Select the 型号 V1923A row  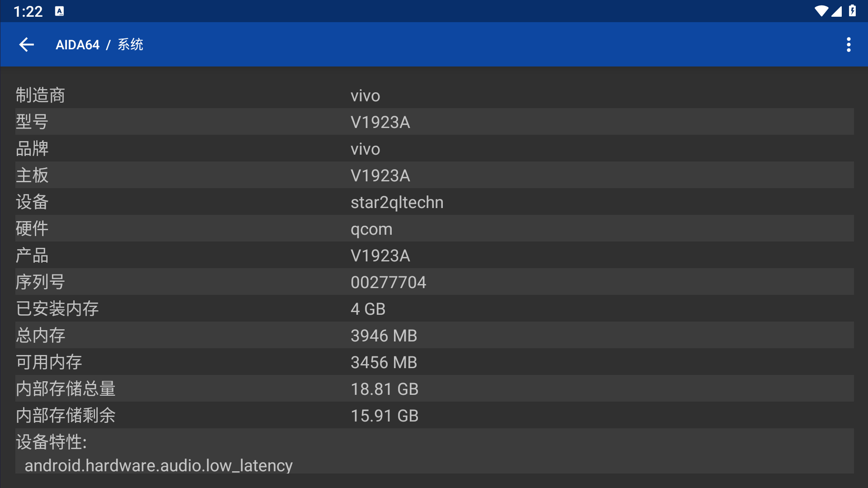[x=434, y=122]
